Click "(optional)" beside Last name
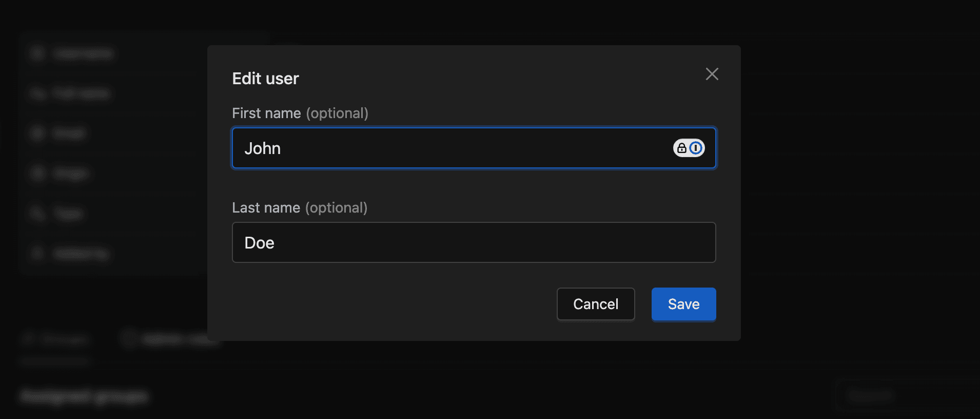Image resolution: width=980 pixels, height=419 pixels. [x=336, y=207]
